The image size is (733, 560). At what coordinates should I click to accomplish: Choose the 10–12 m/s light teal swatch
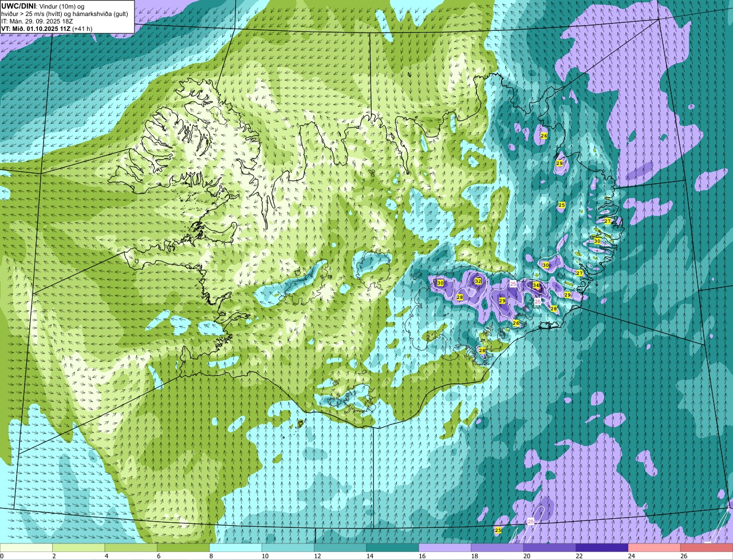[x=288, y=548]
